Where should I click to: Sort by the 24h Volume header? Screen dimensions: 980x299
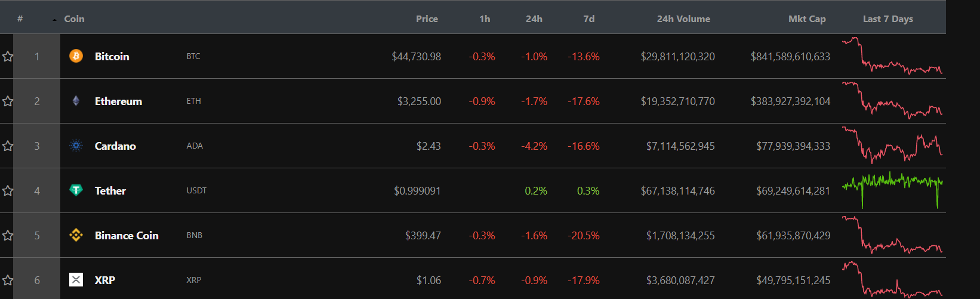683,19
